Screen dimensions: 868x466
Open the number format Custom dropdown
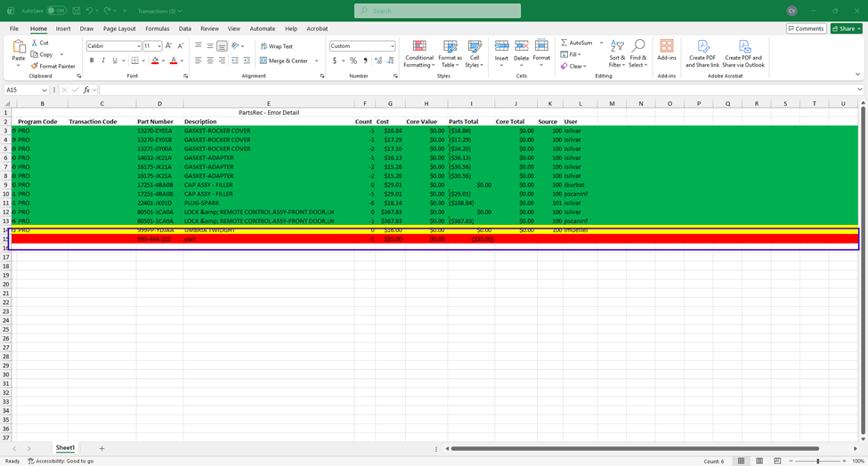(392, 46)
